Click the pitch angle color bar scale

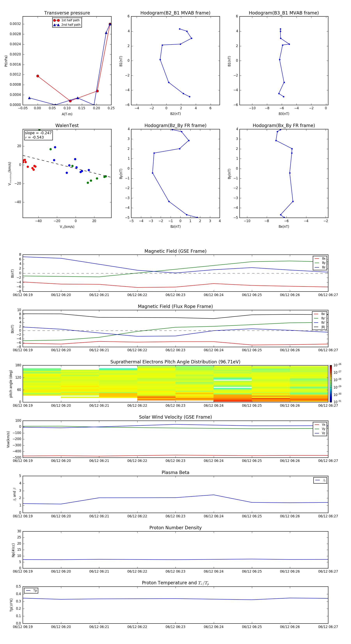pyautogui.click(x=331, y=383)
